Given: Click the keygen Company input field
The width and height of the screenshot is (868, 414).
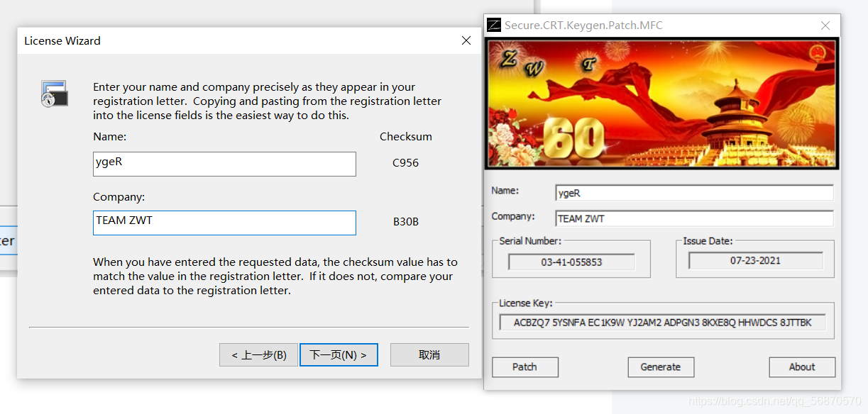Looking at the screenshot, I should (x=694, y=218).
